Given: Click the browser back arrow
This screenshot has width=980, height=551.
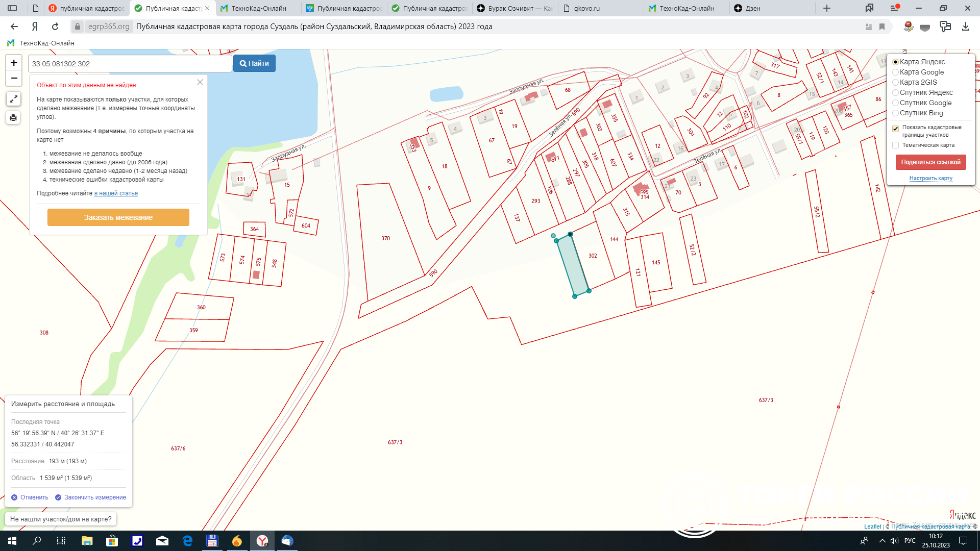Looking at the screenshot, I should (14, 27).
